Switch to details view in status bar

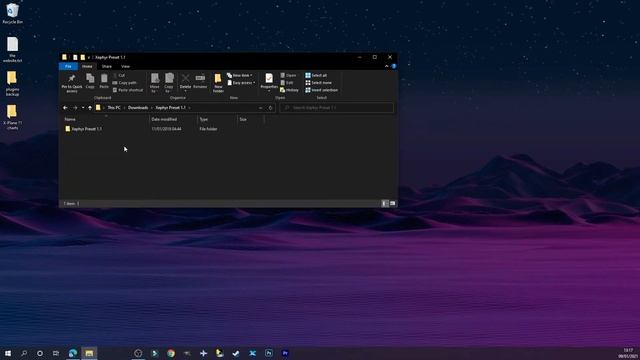pyautogui.click(x=385, y=203)
